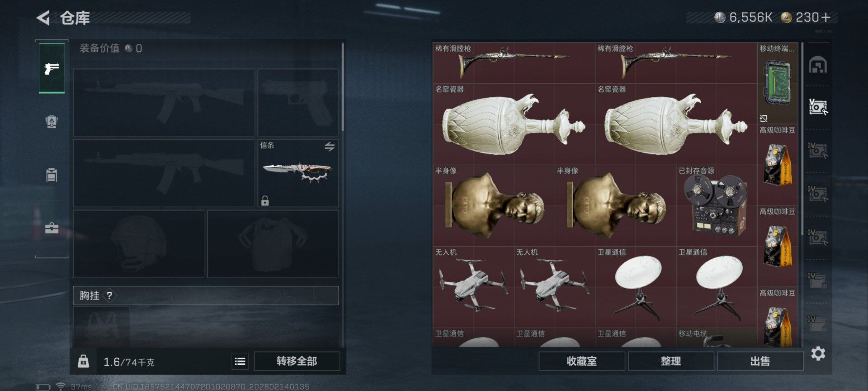Open warehouse settings gear icon
The height and width of the screenshot is (391, 868).
click(818, 353)
